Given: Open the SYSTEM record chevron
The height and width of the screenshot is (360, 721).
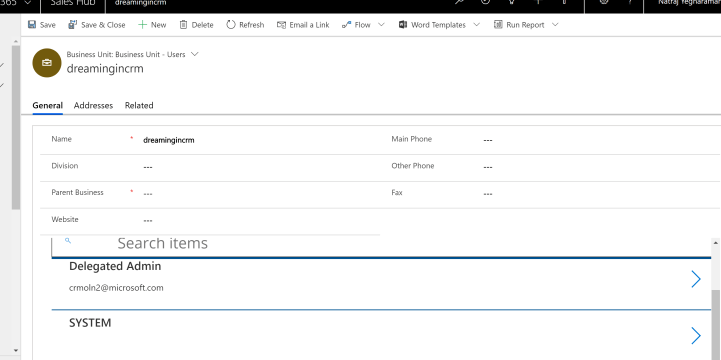Looking at the screenshot, I should pyautogui.click(x=696, y=336).
